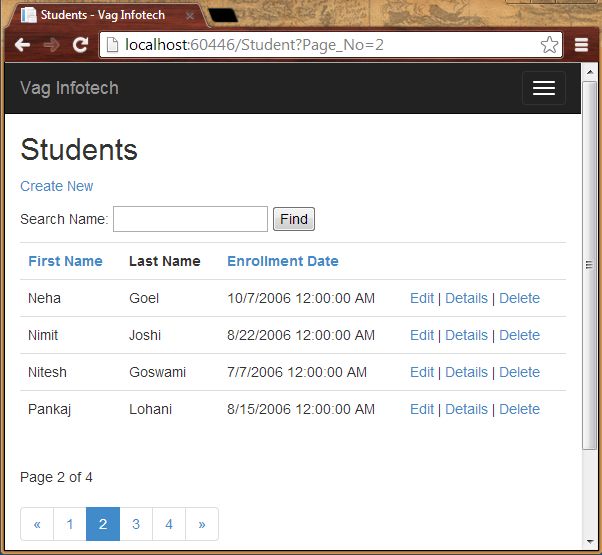The width and height of the screenshot is (602, 555).
Task: Click the Joshi last name cell
Action: click(145, 335)
